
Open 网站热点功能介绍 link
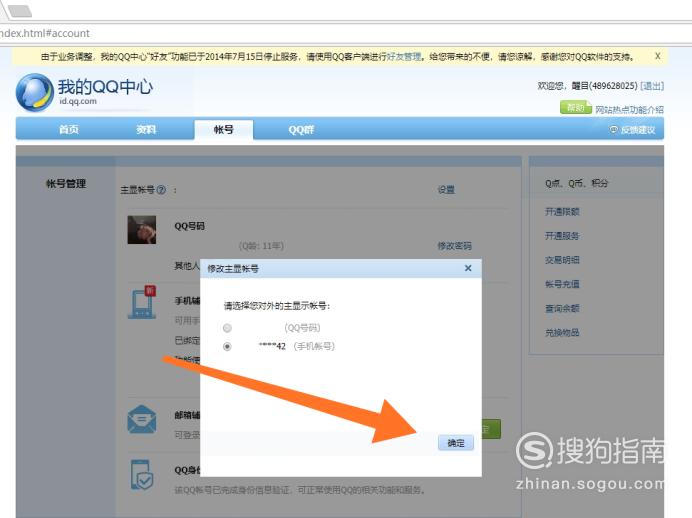[x=629, y=109]
